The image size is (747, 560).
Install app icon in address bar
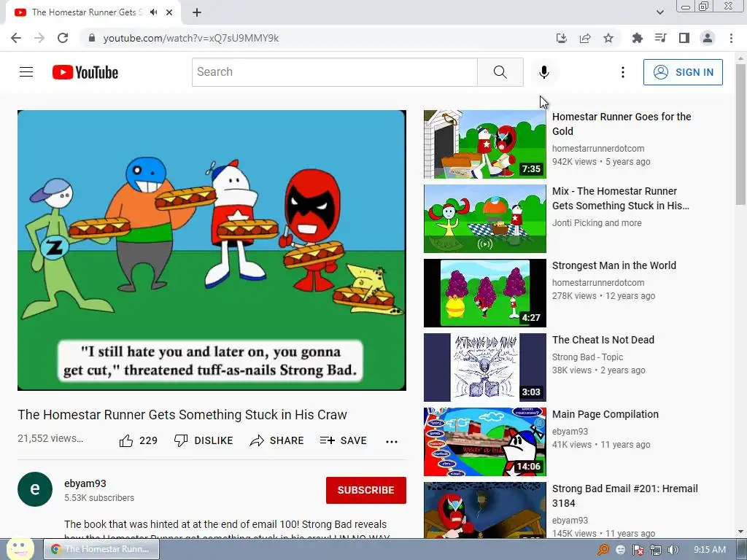pyautogui.click(x=562, y=38)
